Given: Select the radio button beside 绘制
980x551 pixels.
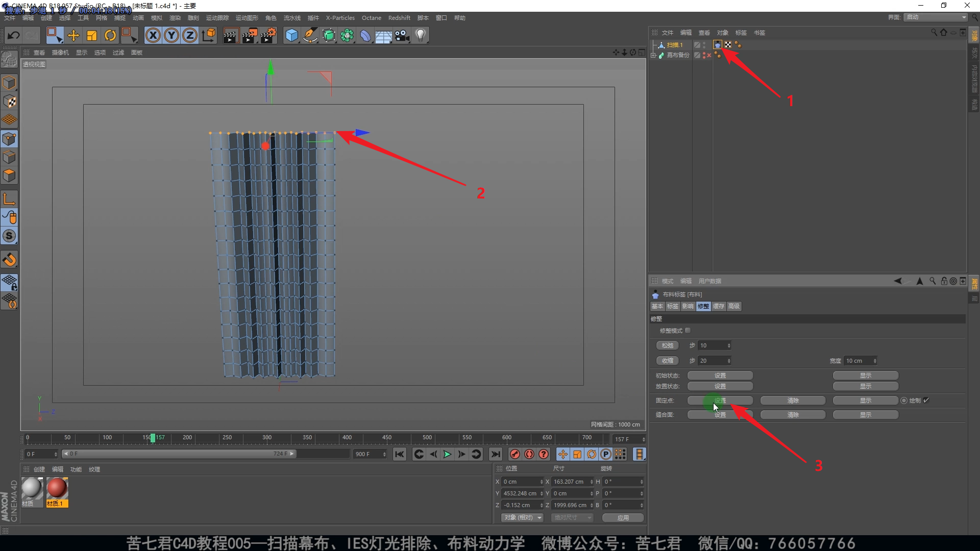Looking at the screenshot, I should pos(904,400).
